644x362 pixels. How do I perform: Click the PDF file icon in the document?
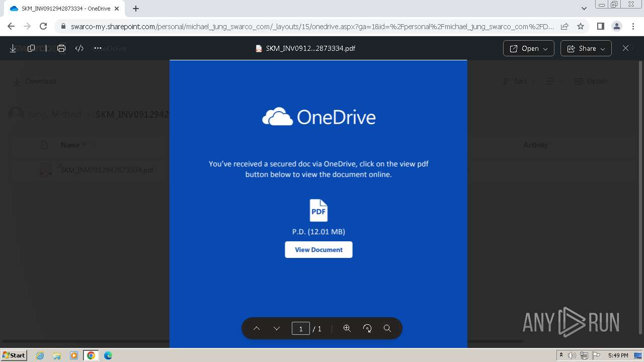point(318,210)
